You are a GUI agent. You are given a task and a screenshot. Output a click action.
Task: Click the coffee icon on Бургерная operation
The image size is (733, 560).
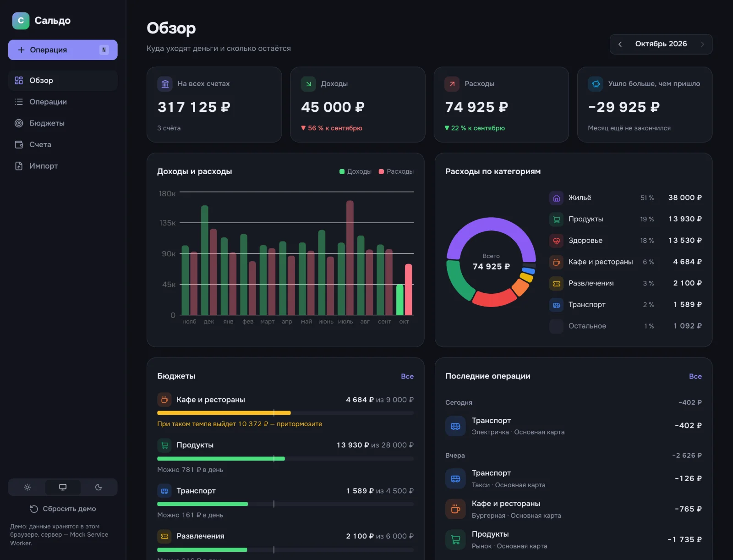click(455, 509)
